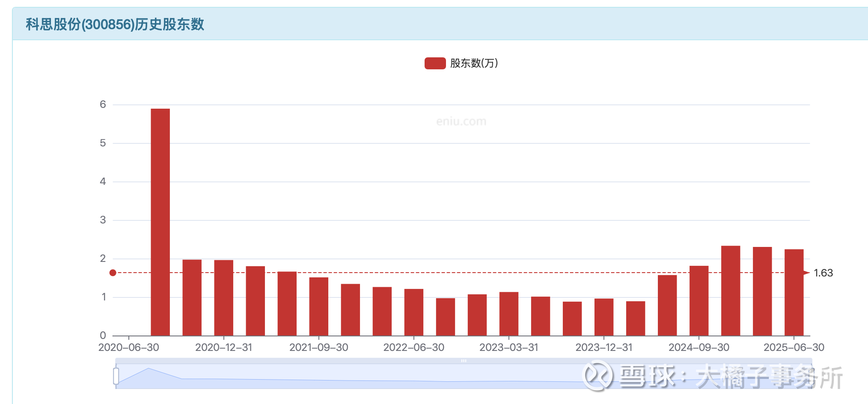The image size is (868, 404).
Task: Click the y-axis value 1
Action: point(103,297)
